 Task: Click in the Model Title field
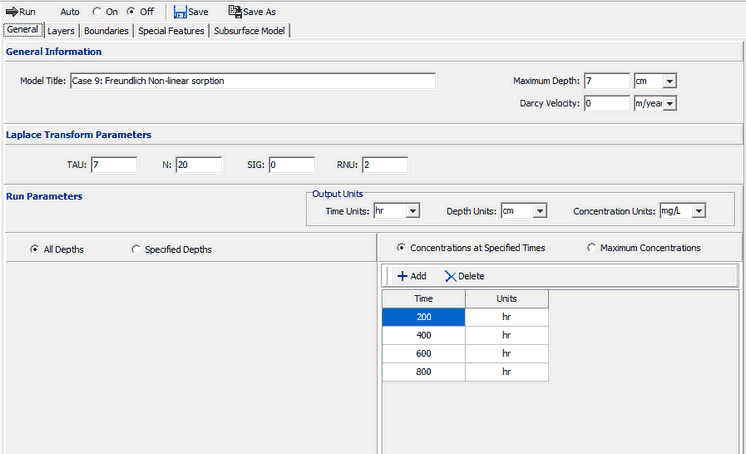253,81
